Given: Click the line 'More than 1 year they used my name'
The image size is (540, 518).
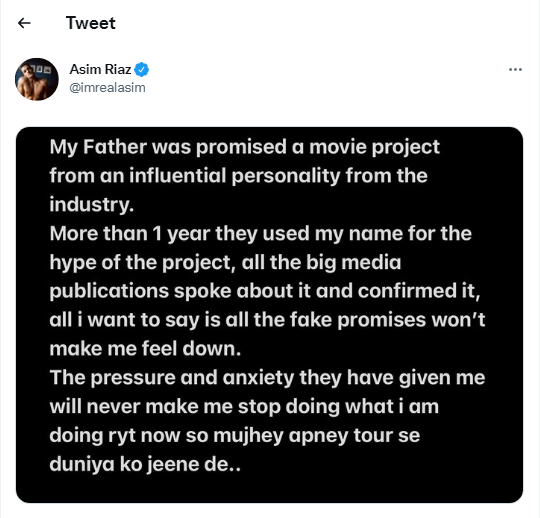Looking at the screenshot, I should (x=227, y=234).
